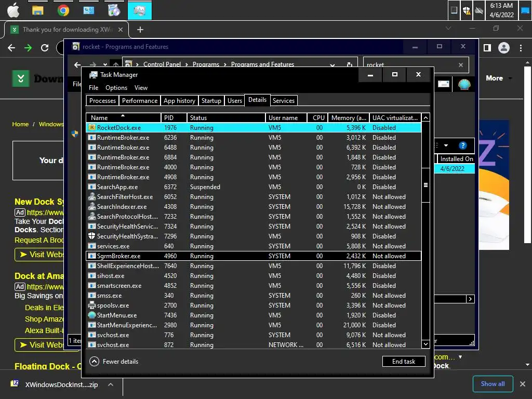Close the 'Thank you for downloading' tab
This screenshot has width=532, height=399.
pos(121,30)
